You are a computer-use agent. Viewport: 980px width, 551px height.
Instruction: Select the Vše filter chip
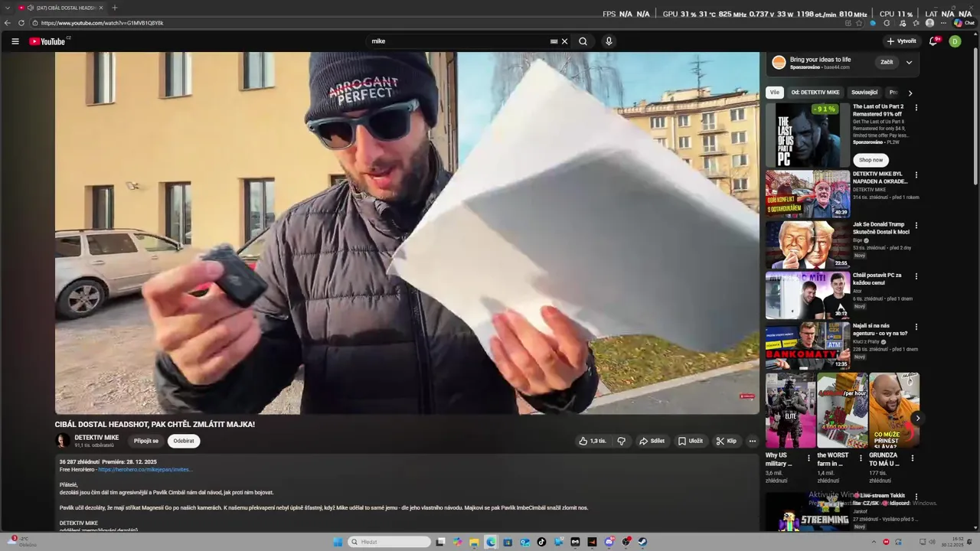point(774,93)
